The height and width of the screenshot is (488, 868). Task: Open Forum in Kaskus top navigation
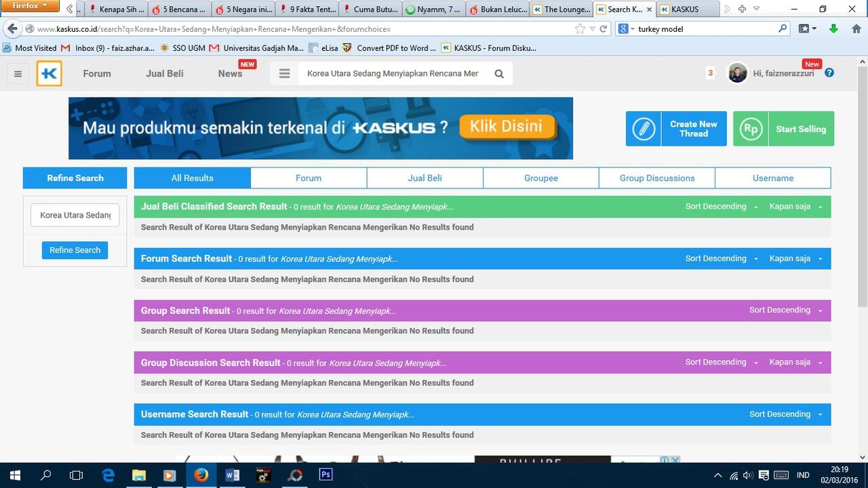97,74
